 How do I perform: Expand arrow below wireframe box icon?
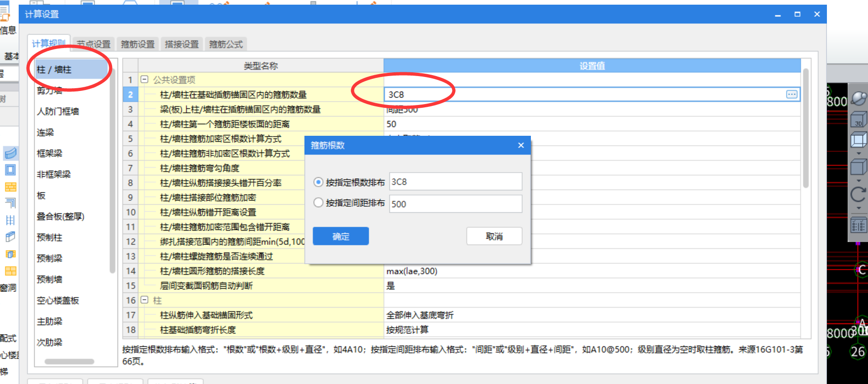click(859, 153)
